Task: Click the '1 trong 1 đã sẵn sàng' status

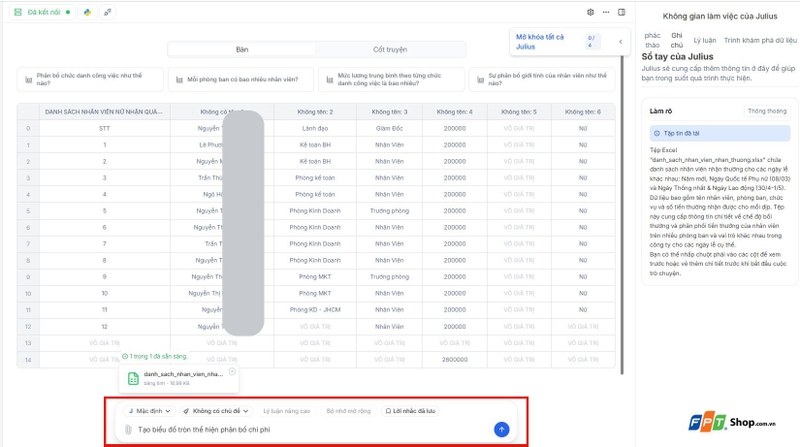Action: 155,356
